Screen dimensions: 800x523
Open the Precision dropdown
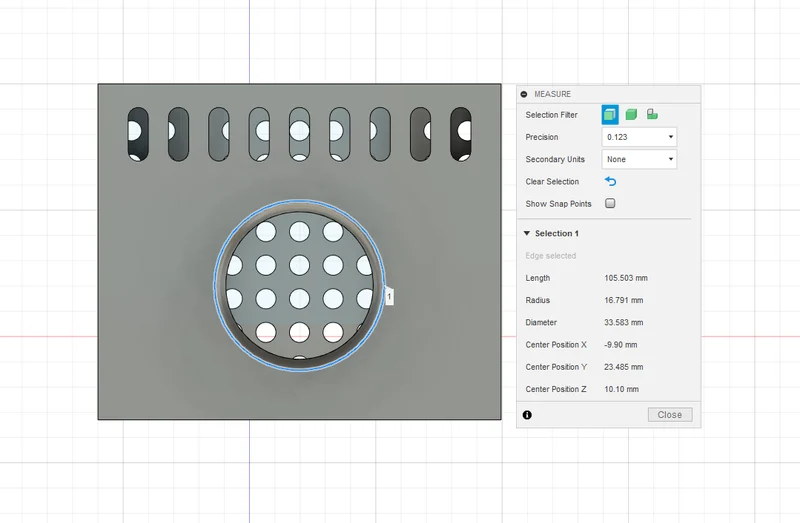coord(639,137)
